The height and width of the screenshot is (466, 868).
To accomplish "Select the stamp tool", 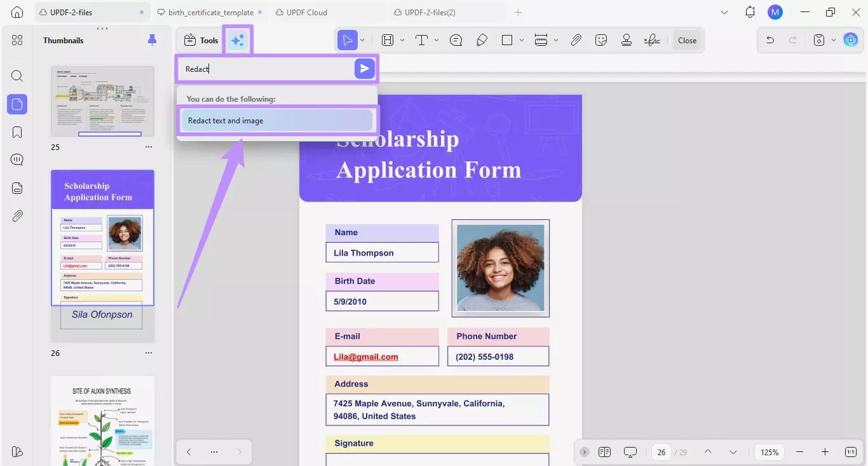I will 627,41.
